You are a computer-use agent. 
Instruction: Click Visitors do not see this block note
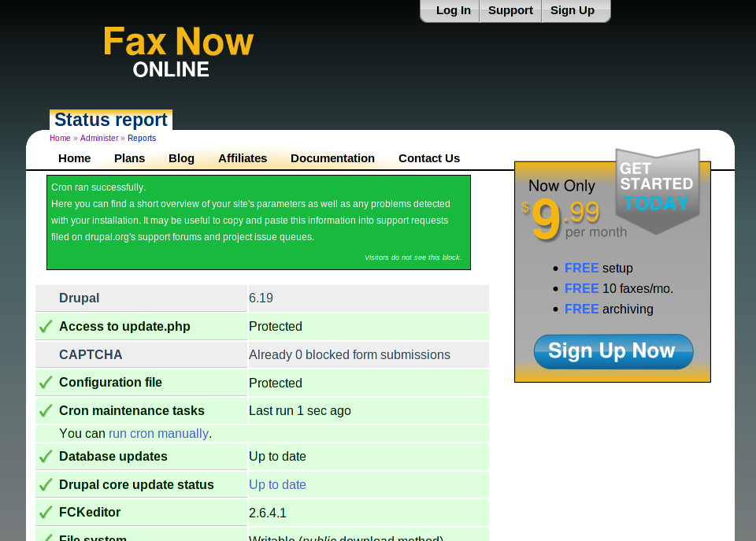coord(413,258)
